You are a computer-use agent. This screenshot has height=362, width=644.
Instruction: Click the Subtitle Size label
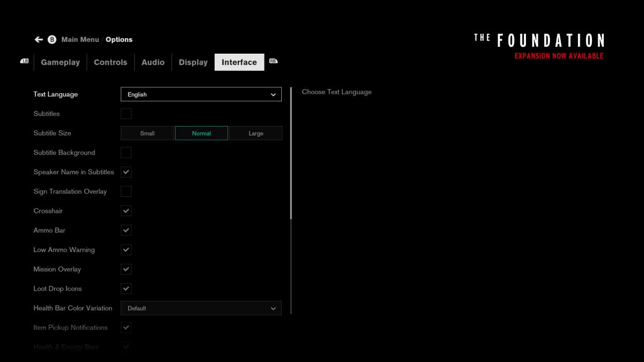click(x=52, y=133)
